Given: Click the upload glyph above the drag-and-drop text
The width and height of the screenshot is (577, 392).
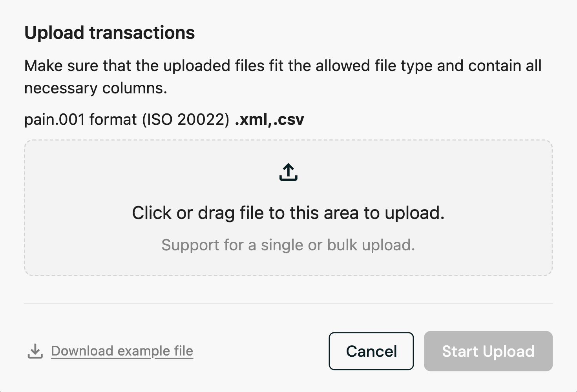Looking at the screenshot, I should 288,172.
